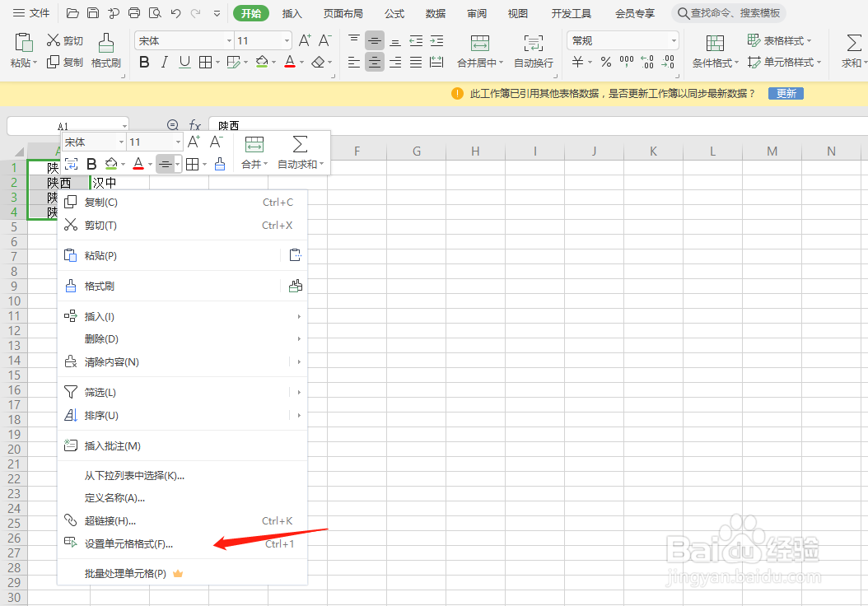This screenshot has width=868, height=606.
Task: Select the Format Painter tool
Action: click(105, 49)
